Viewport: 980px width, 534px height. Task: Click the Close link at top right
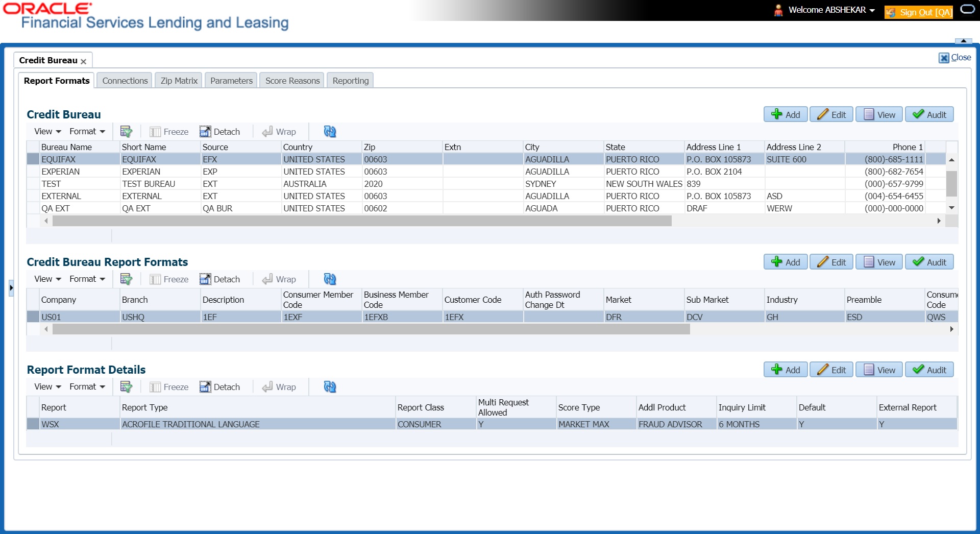(955, 58)
